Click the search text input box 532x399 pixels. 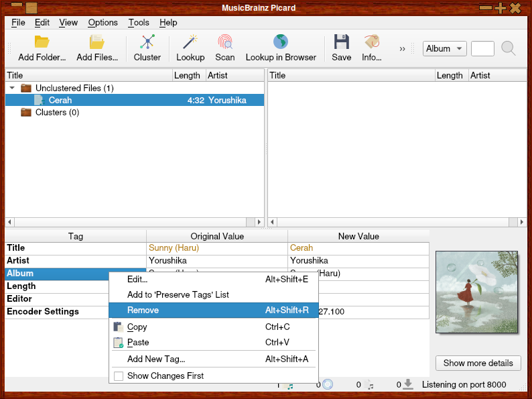482,48
